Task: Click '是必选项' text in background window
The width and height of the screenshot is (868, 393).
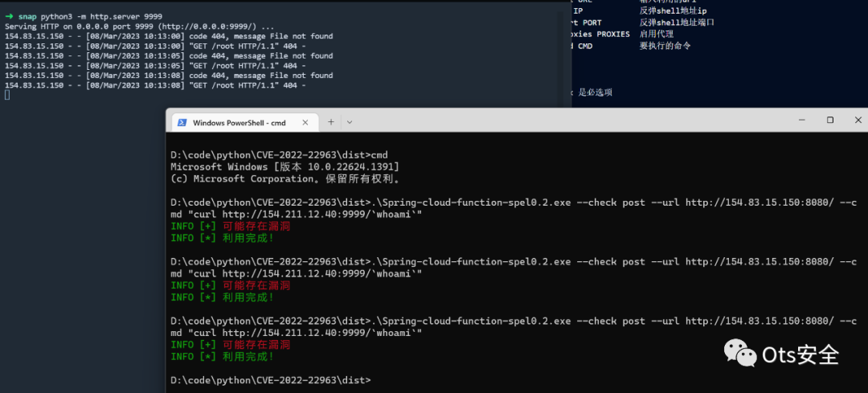Action: coord(596,93)
